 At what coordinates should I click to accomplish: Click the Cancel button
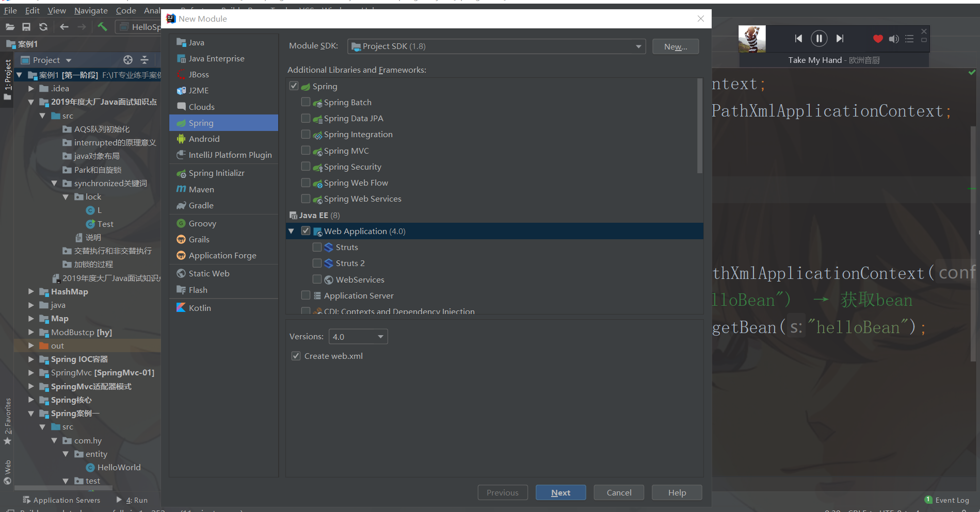tap(619, 492)
